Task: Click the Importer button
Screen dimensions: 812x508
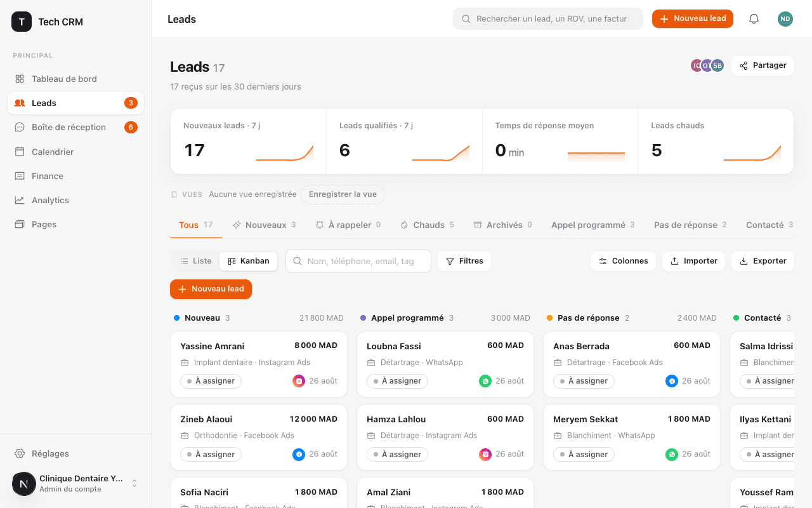Action: [693, 261]
